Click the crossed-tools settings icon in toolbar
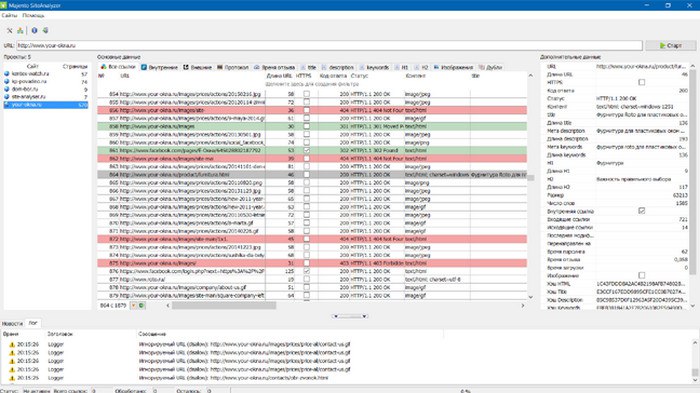Image resolution: width=700 pixels, height=393 pixels. click(x=9, y=30)
